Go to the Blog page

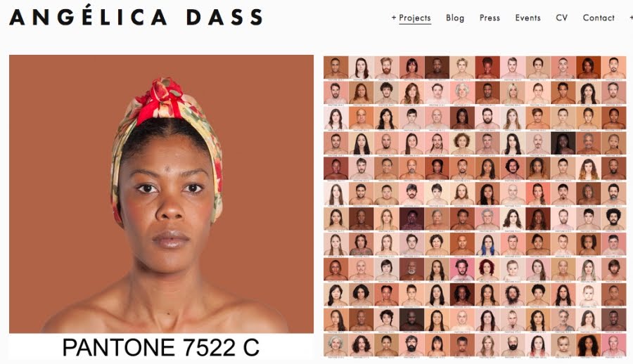click(x=455, y=18)
